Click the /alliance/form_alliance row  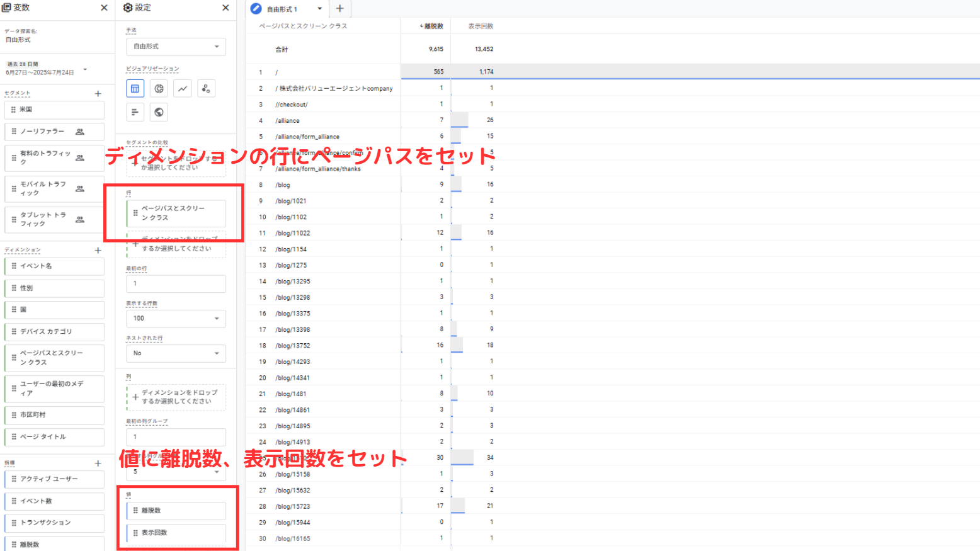[x=613, y=137]
